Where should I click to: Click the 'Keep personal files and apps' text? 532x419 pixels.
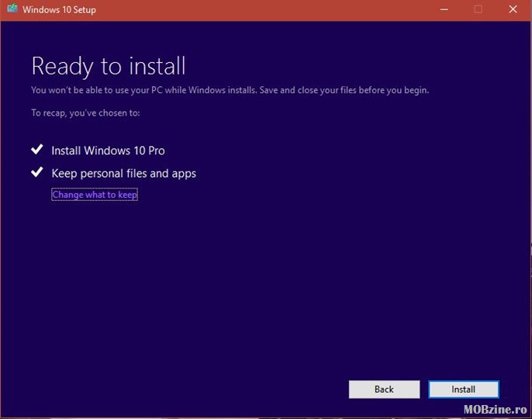pos(124,174)
